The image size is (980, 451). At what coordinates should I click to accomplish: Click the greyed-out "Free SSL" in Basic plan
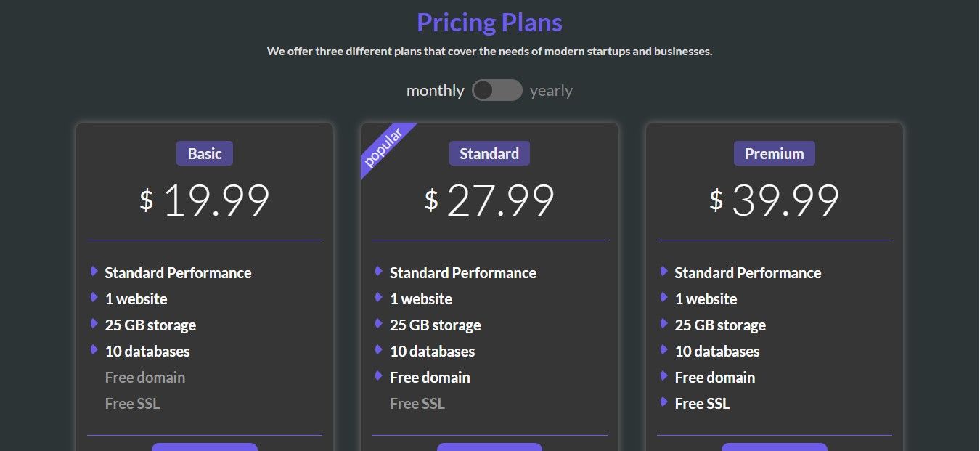[x=132, y=404]
